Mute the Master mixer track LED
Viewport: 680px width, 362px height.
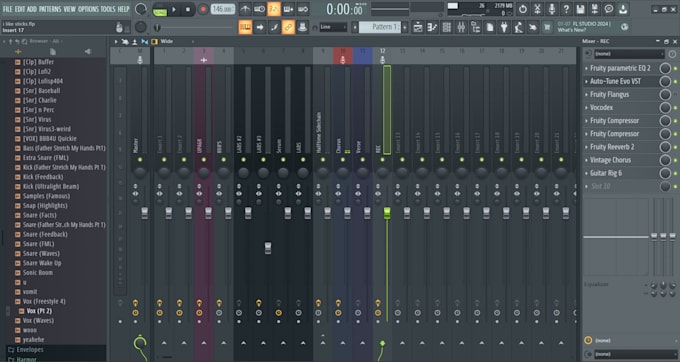tap(140, 160)
